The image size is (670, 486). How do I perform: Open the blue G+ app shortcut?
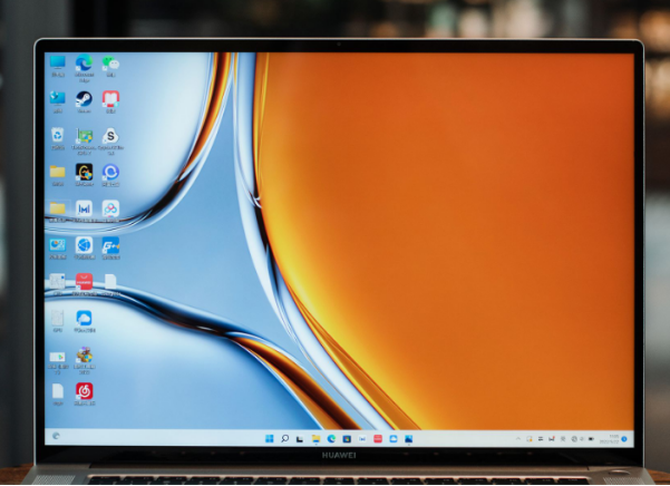coord(111,246)
